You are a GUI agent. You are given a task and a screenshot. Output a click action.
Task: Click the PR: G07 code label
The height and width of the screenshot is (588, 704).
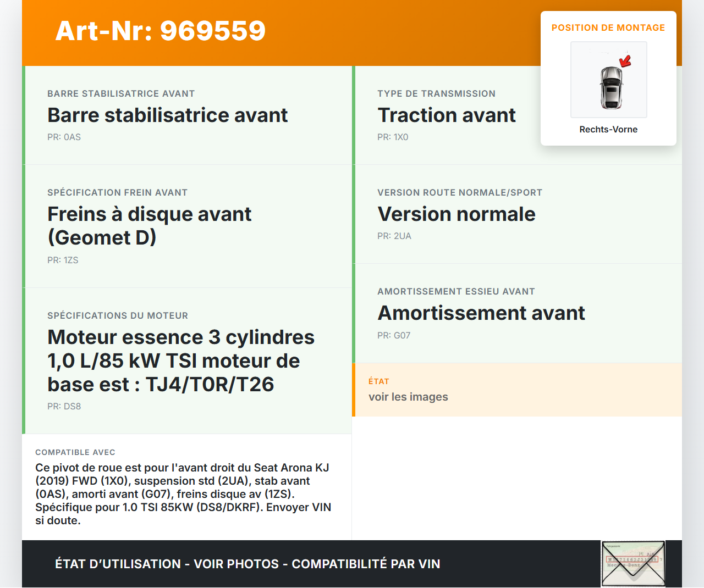pos(394,335)
